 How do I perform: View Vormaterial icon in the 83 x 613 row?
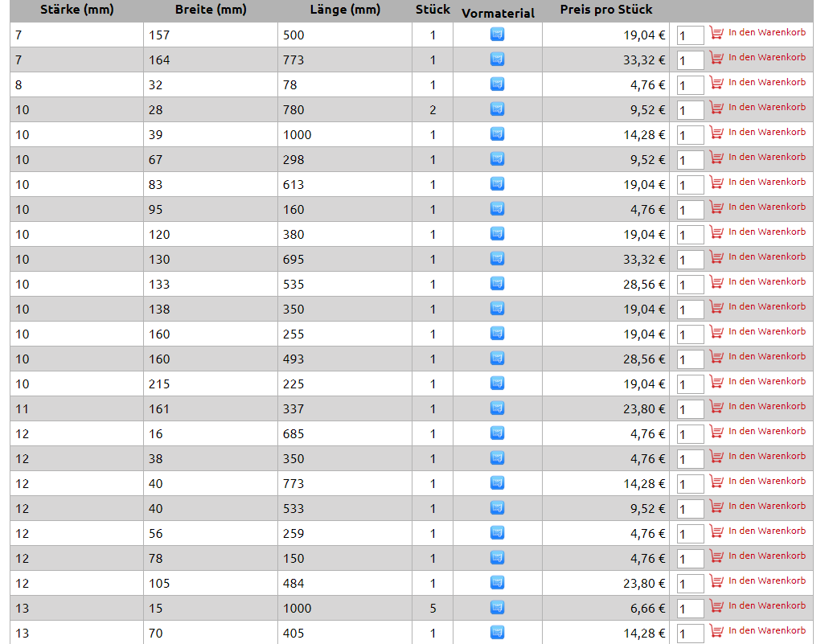point(497,183)
